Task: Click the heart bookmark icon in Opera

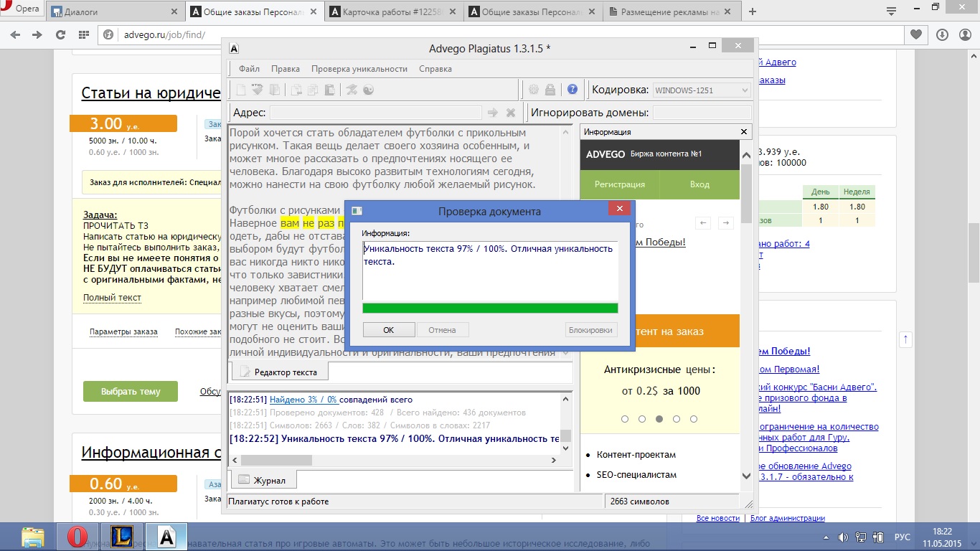Action: 916,34
